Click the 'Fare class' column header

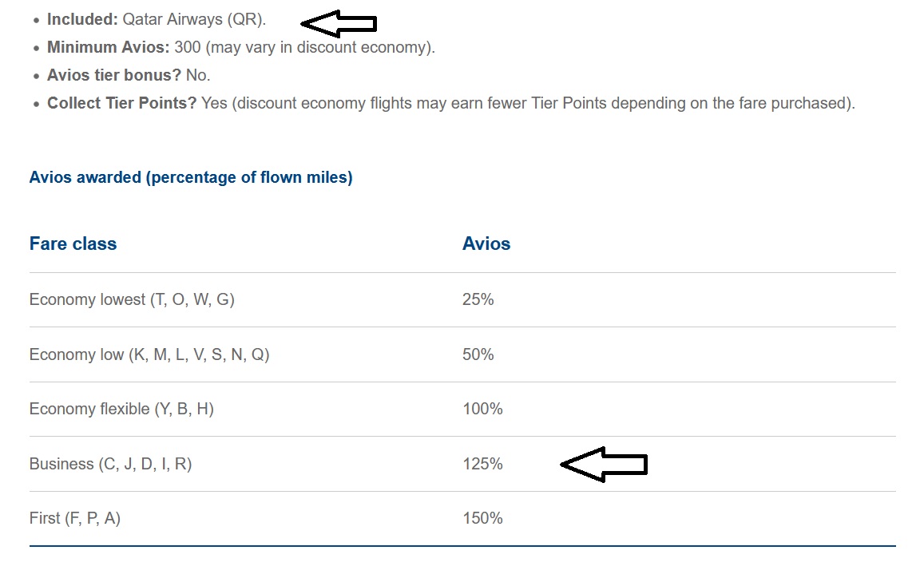pyautogui.click(x=73, y=243)
